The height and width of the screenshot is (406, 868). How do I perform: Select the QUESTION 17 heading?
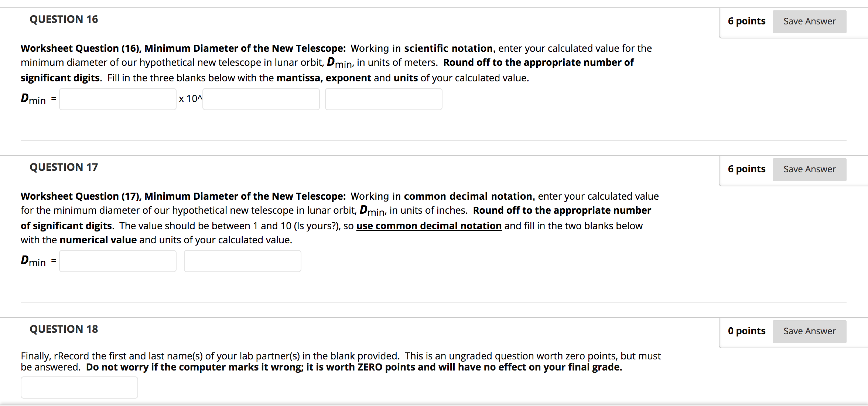pos(64,167)
